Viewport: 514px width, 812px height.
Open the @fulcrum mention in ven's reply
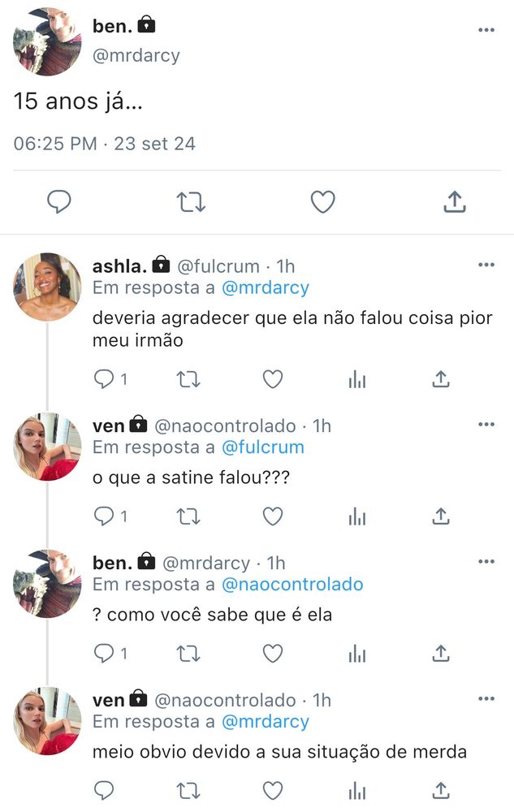[263, 447]
